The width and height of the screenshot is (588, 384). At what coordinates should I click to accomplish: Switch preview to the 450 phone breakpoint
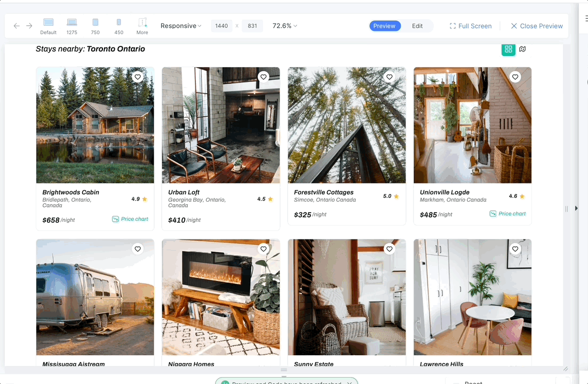[x=119, y=26]
